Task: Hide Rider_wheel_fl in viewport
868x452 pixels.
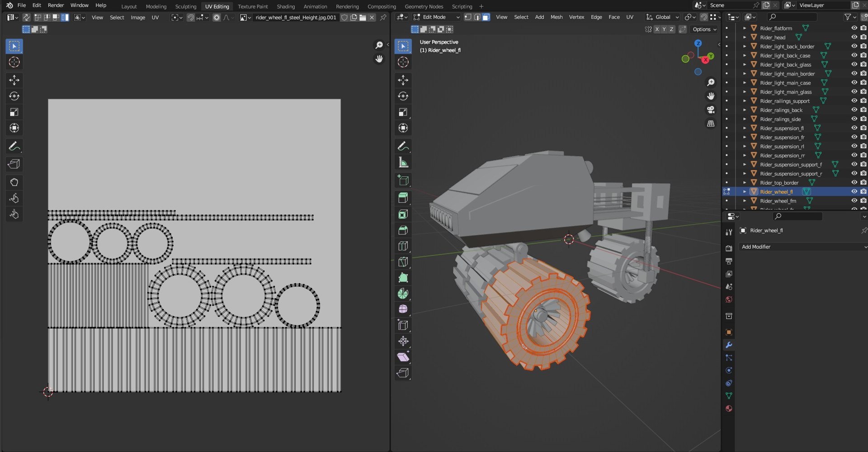Action: [854, 191]
